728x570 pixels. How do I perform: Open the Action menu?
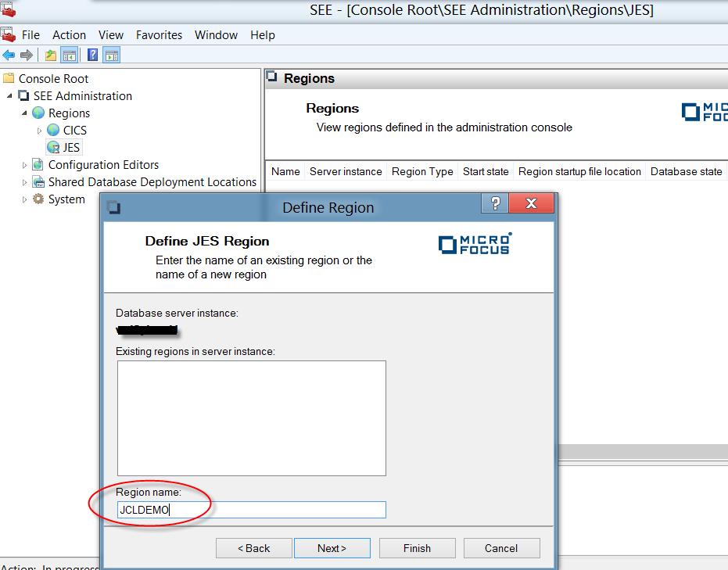(x=69, y=35)
